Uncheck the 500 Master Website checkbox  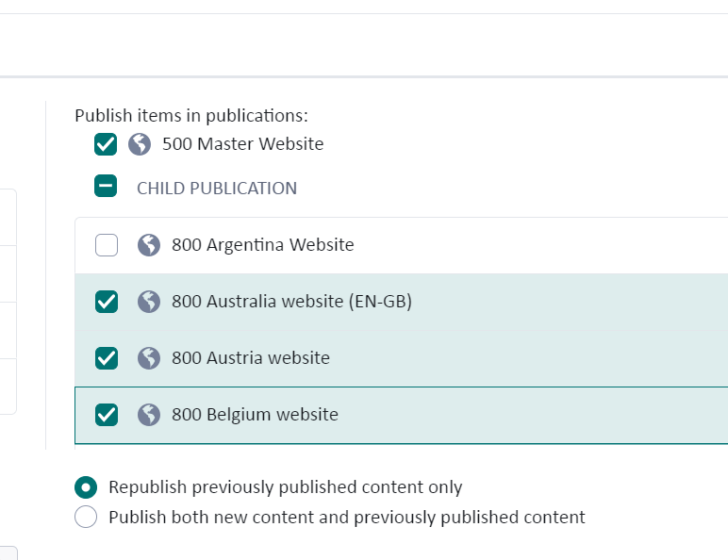106,144
